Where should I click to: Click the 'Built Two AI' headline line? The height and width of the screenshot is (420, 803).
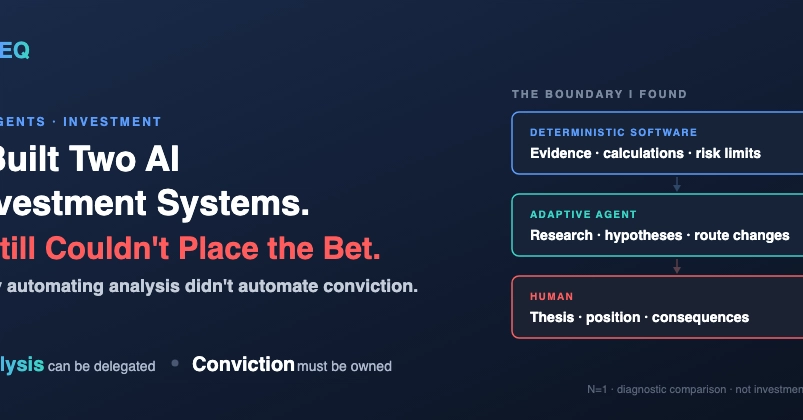(90, 158)
